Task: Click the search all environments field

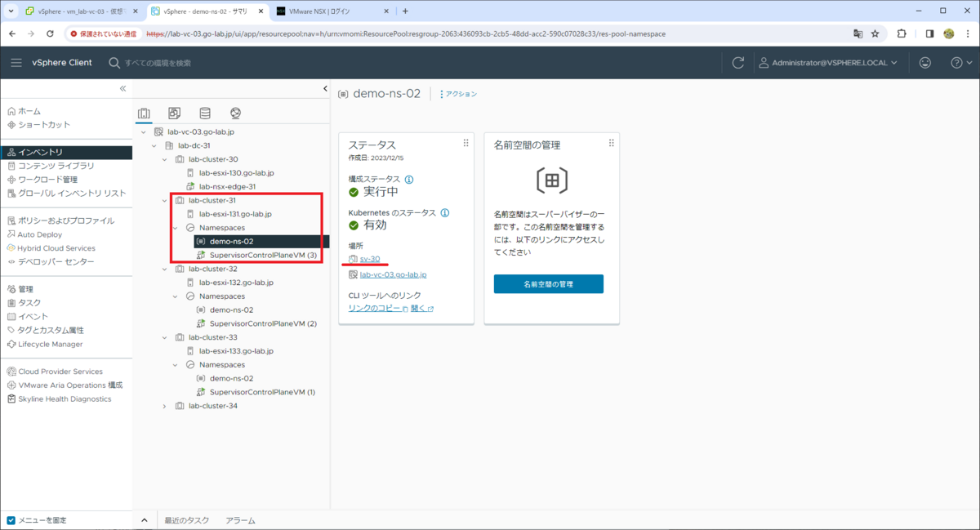Action: (158, 63)
